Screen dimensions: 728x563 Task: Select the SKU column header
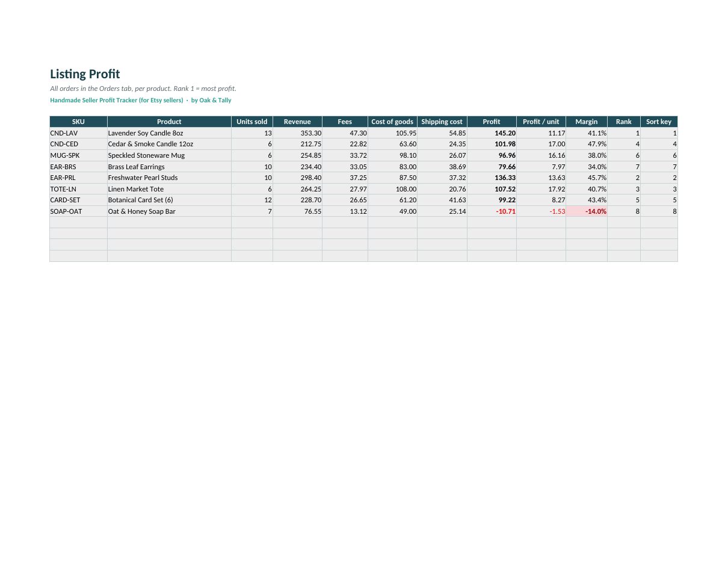(78, 122)
